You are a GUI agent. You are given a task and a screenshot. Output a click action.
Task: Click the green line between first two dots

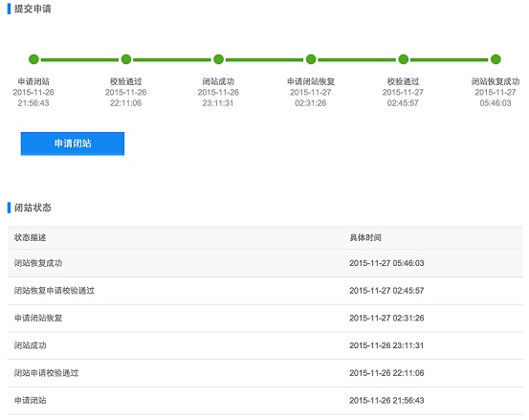(x=80, y=59)
